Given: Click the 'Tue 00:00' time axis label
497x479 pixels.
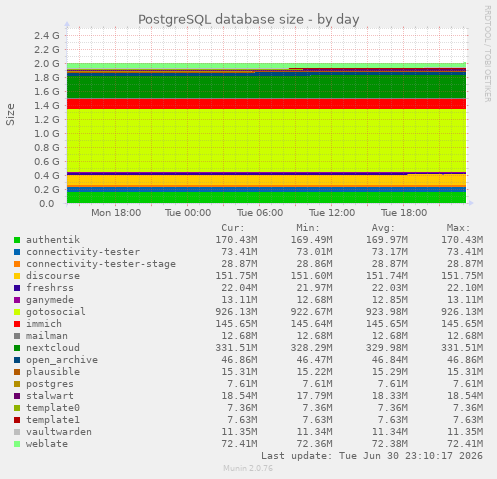Looking at the screenshot, I should (x=188, y=213).
